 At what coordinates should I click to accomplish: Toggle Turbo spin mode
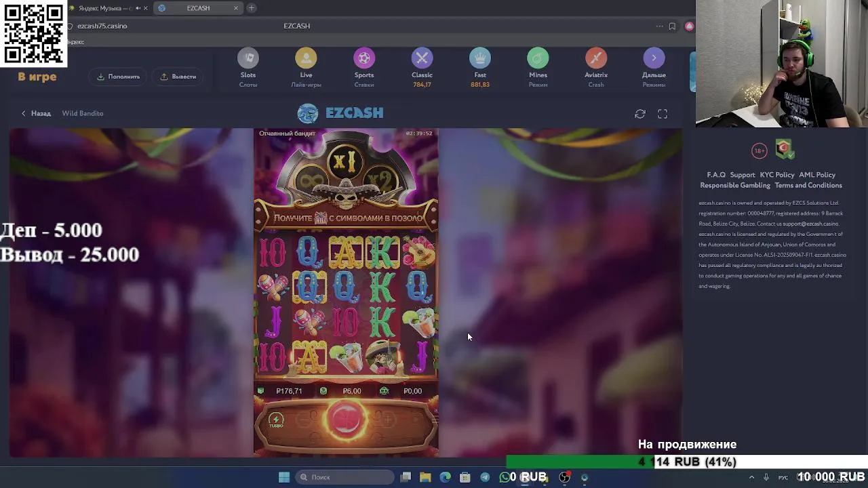click(x=276, y=420)
